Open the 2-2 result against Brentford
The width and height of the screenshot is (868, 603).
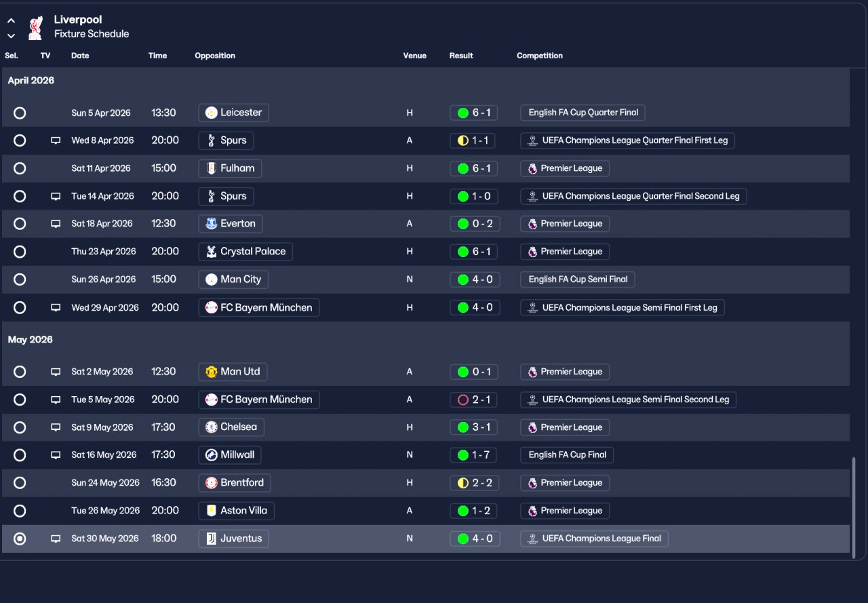coord(475,483)
